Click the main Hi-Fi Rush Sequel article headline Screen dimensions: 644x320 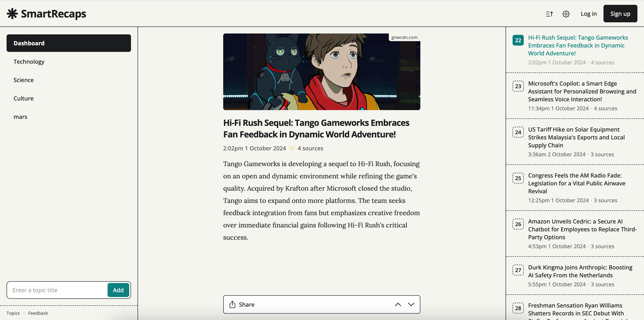click(316, 128)
